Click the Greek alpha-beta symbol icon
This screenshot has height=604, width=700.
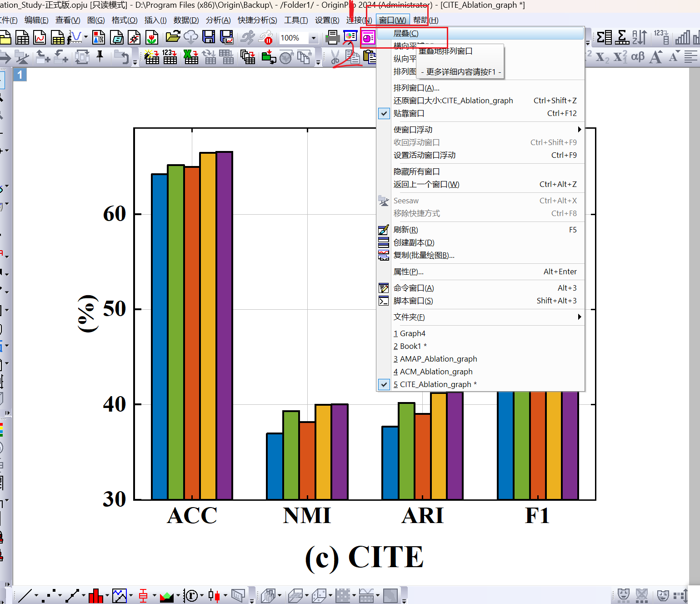(x=638, y=56)
